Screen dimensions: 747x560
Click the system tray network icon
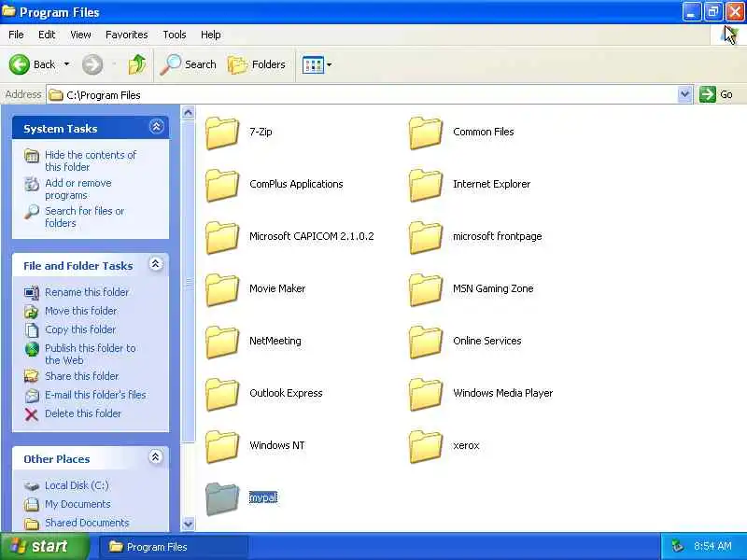point(677,546)
